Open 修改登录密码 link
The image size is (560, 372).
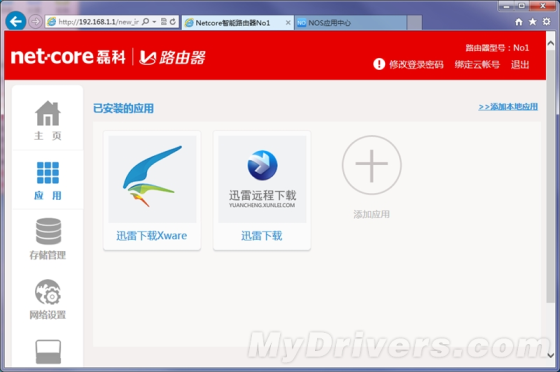(x=416, y=65)
